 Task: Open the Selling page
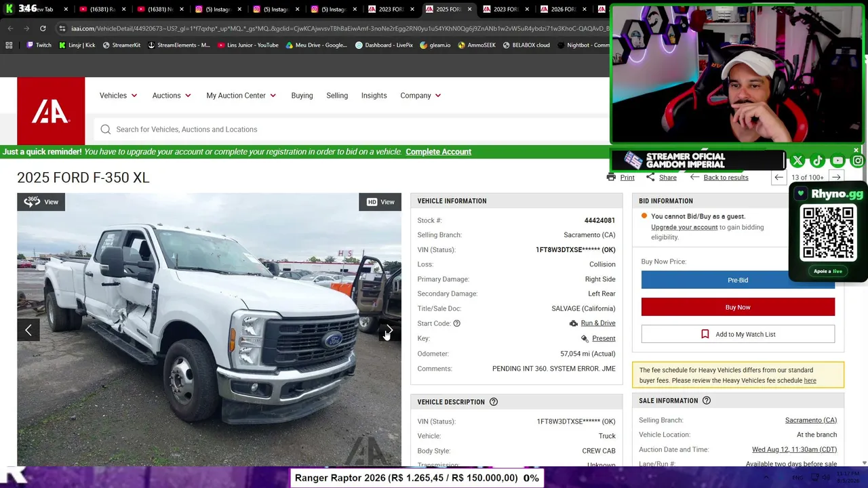pyautogui.click(x=337, y=96)
